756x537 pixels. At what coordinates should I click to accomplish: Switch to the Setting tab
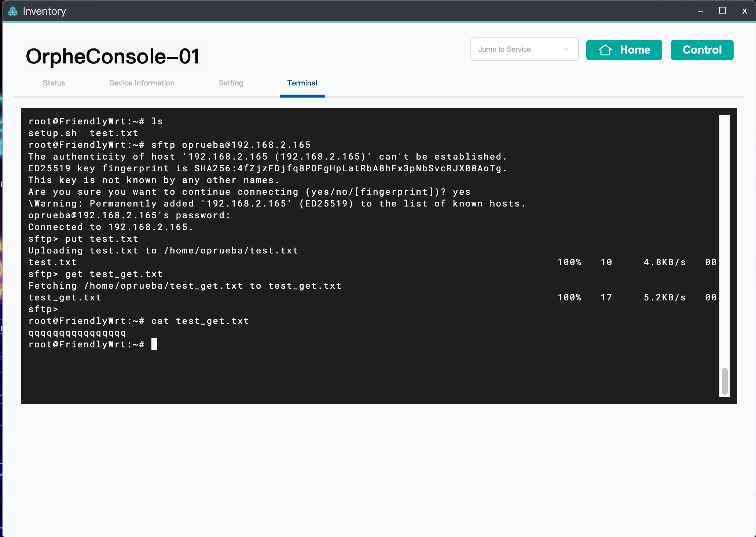click(x=231, y=83)
